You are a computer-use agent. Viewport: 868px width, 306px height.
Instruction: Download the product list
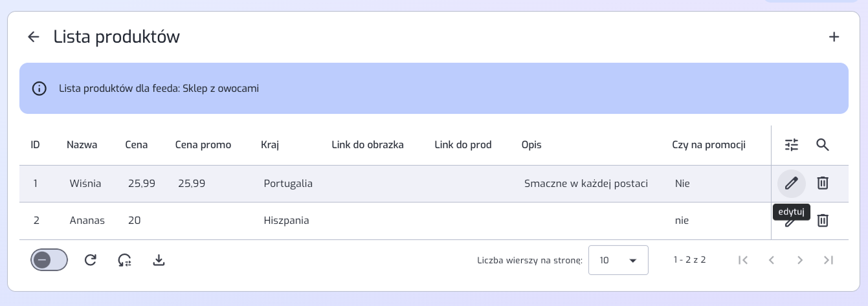[159, 260]
